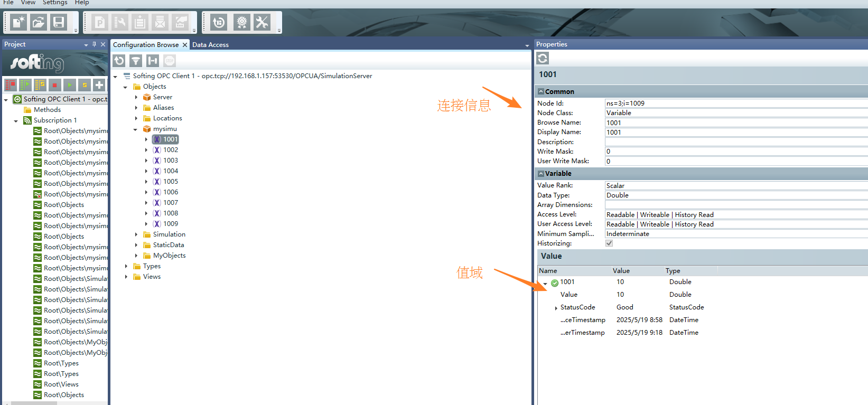Switch to the Data Access tab
Screen dimensions: 868x405
pyautogui.click(x=210, y=45)
